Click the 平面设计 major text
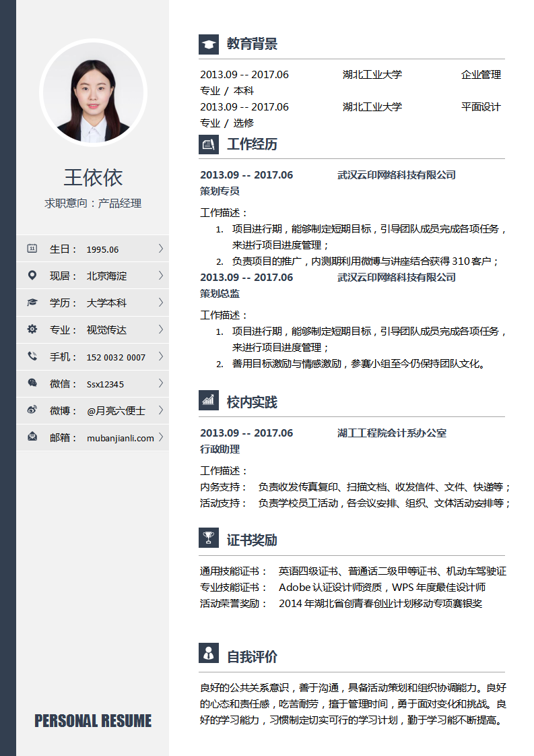The width and height of the screenshot is (534, 756). 481,107
